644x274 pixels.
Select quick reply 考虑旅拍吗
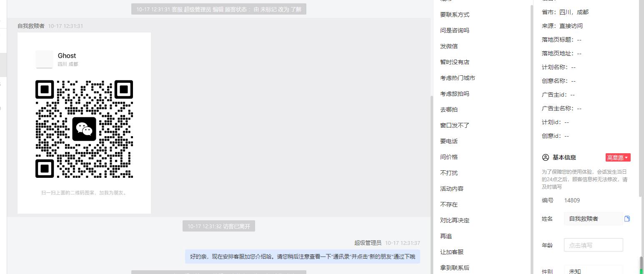455,94
